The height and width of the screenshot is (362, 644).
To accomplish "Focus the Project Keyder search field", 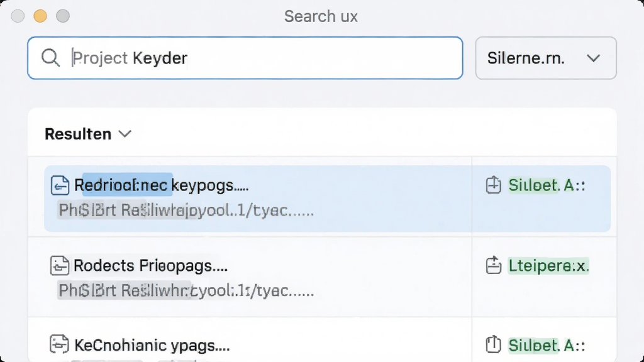I will click(245, 58).
